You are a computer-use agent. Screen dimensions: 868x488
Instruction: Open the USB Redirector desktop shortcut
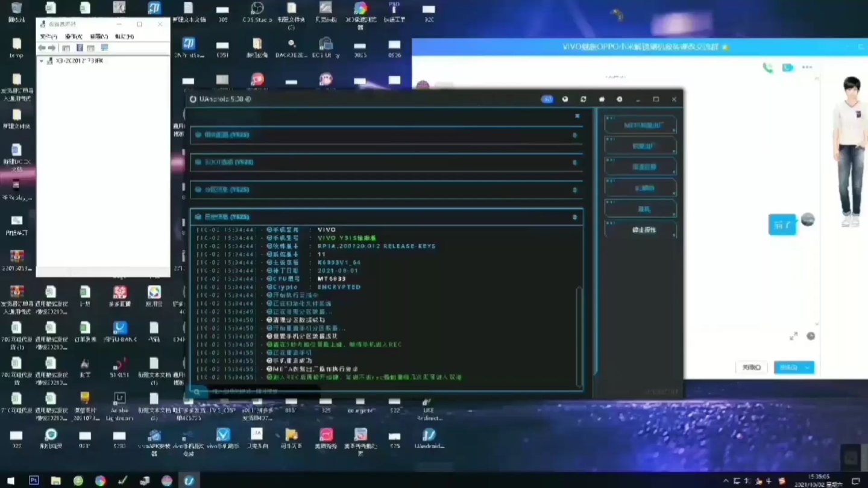429,408
